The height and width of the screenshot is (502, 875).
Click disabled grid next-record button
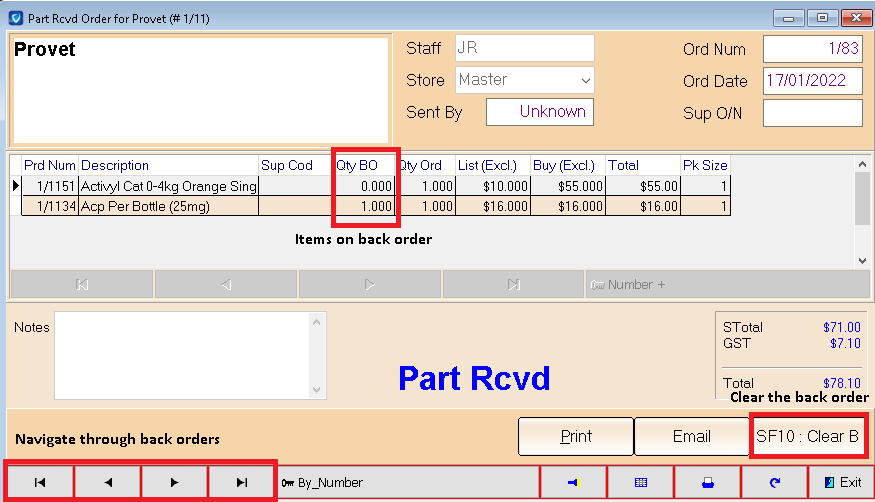(x=369, y=284)
